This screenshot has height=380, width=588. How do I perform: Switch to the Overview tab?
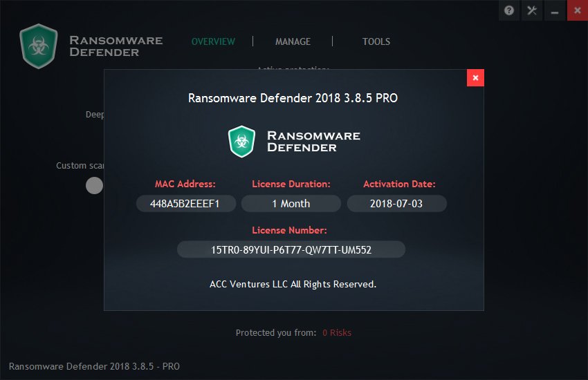tap(213, 41)
